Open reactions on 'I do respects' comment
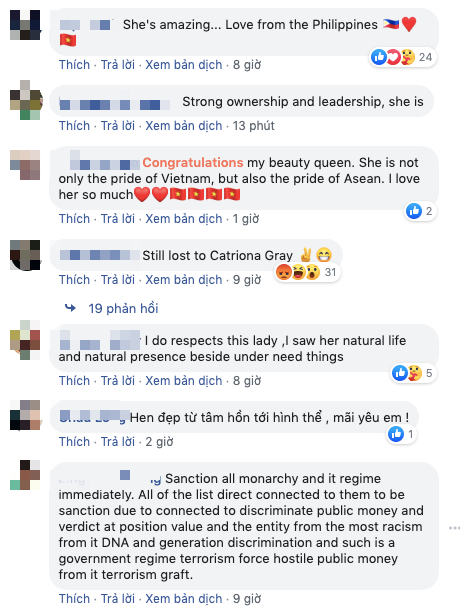 coord(414,373)
